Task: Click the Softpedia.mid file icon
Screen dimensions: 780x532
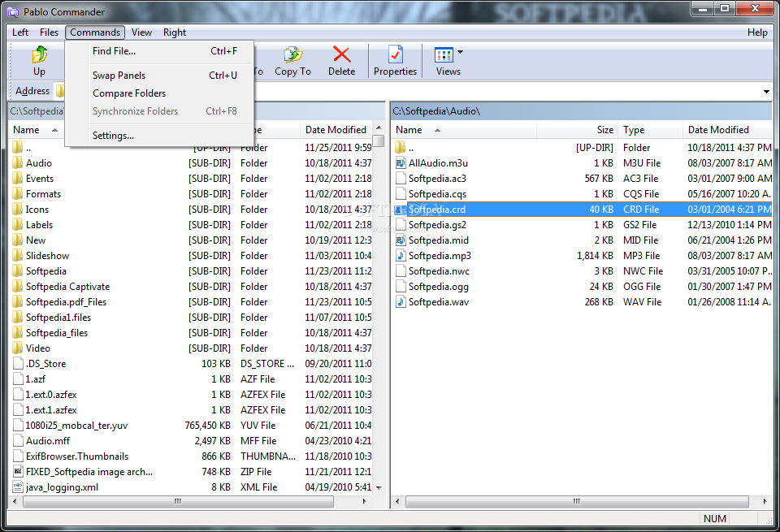Action: 401,240
